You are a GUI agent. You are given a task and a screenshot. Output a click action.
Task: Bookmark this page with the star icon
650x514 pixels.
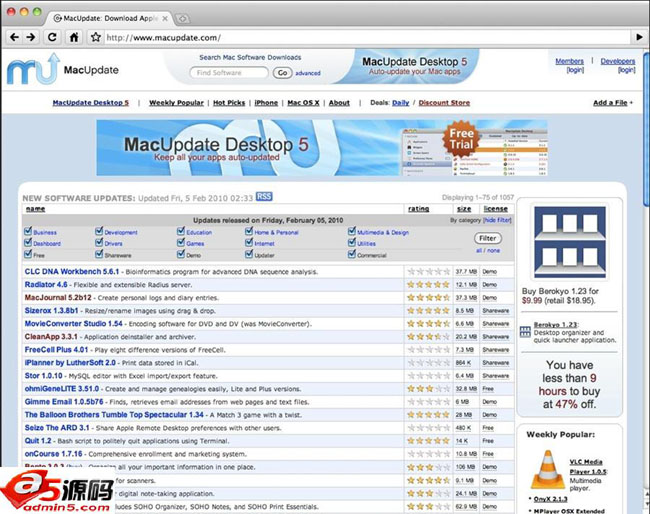coord(96,37)
